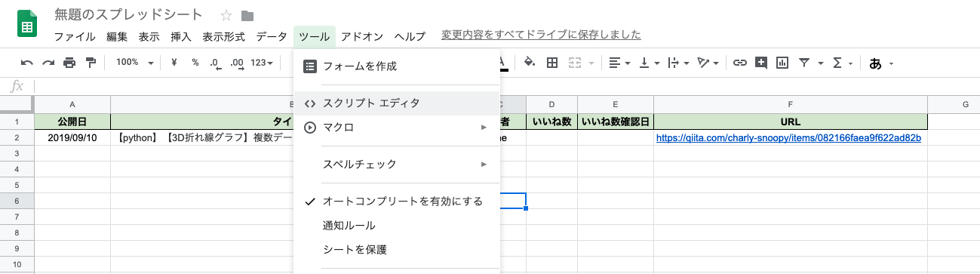Click the Undo arrow
The image size is (980, 274).
(27, 63)
